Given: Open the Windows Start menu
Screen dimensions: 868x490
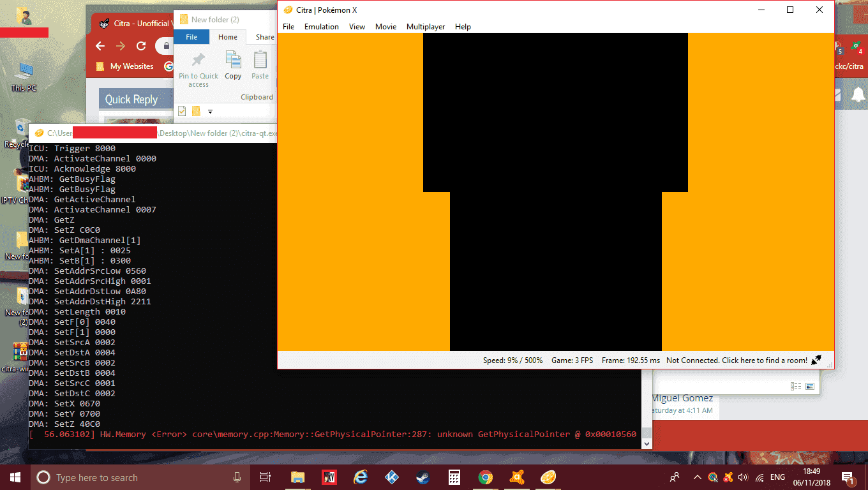Looking at the screenshot, I should click(x=15, y=477).
